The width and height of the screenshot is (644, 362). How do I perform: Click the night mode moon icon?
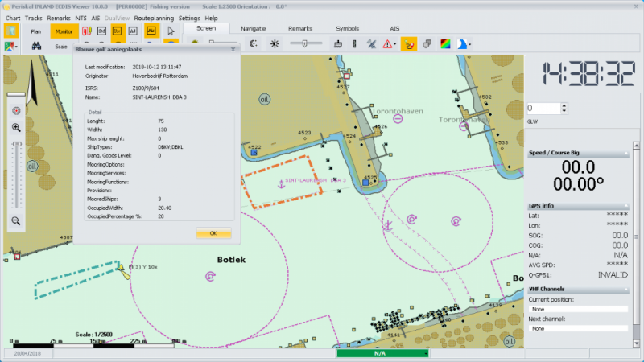253,44
